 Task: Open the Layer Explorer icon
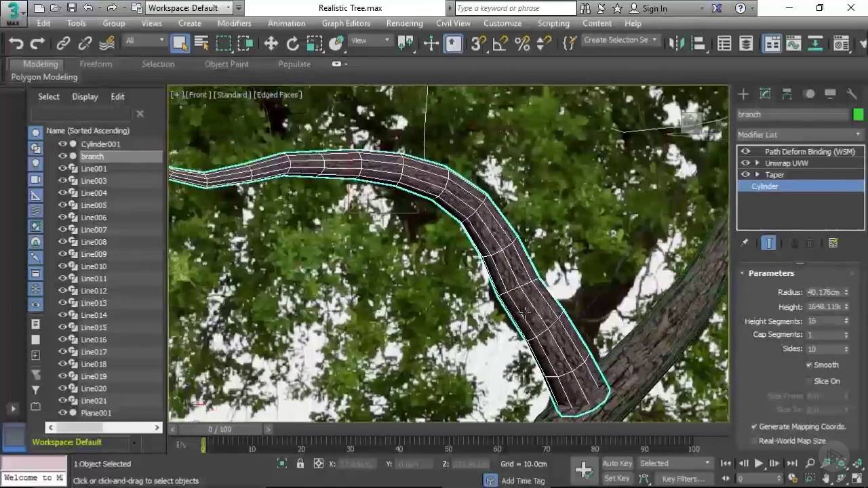pyautogui.click(x=746, y=43)
